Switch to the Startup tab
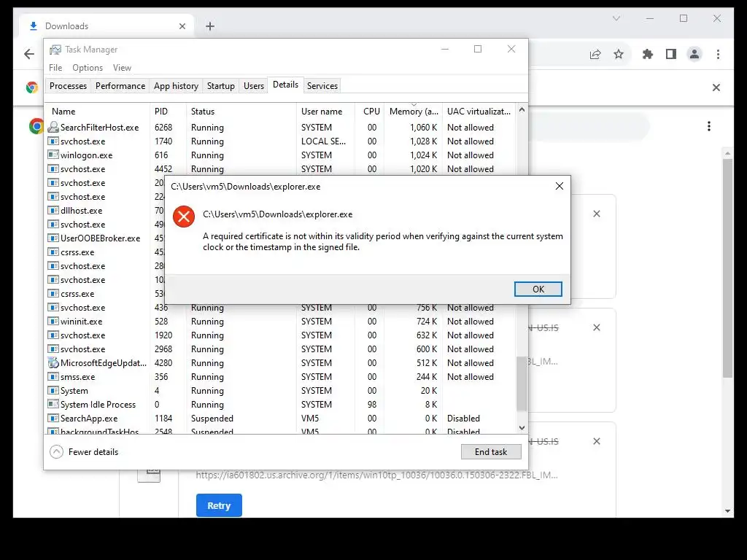 pos(220,86)
